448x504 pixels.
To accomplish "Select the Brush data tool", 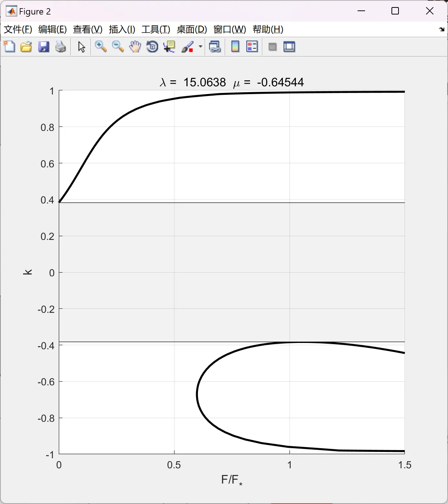I will tap(188, 47).
